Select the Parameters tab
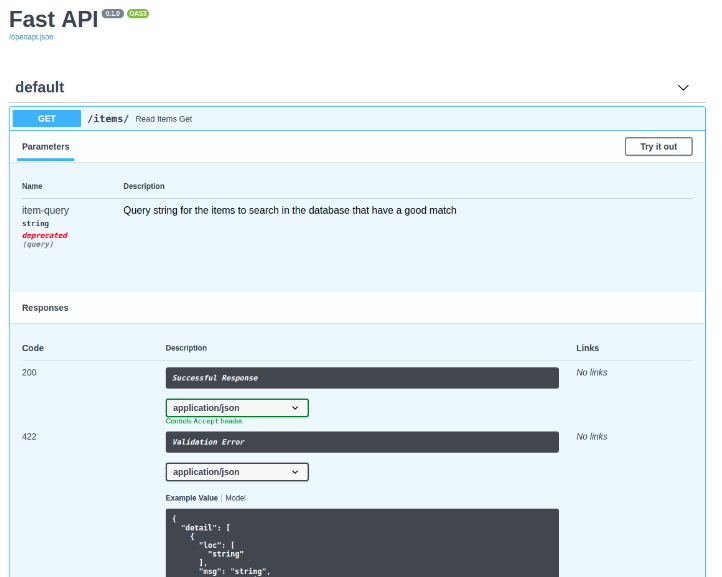The image size is (722, 577). 46,146
